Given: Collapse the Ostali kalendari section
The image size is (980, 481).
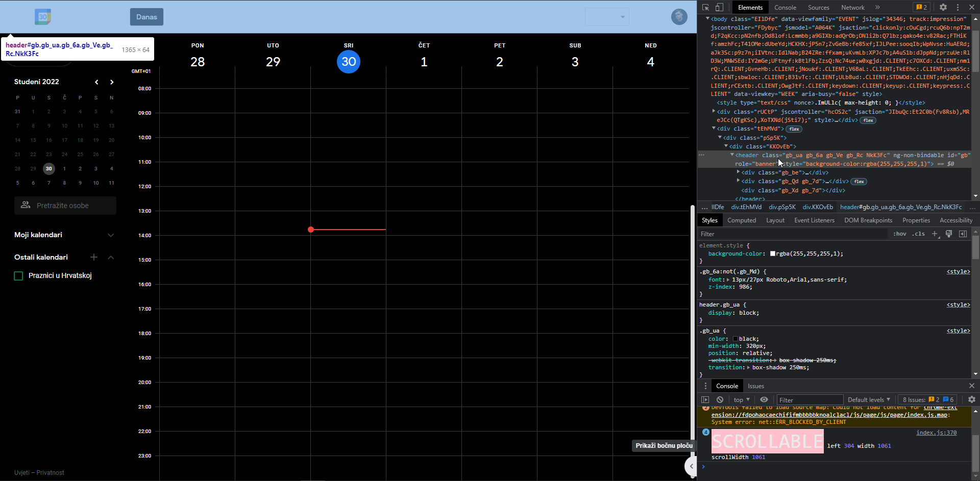Looking at the screenshot, I should 111,257.
